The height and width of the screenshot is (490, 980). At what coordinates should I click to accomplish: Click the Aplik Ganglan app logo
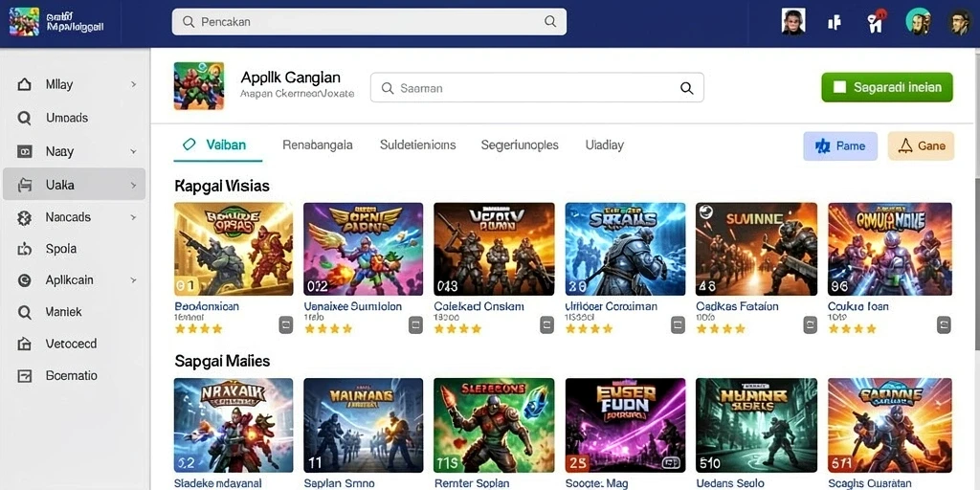tap(199, 85)
